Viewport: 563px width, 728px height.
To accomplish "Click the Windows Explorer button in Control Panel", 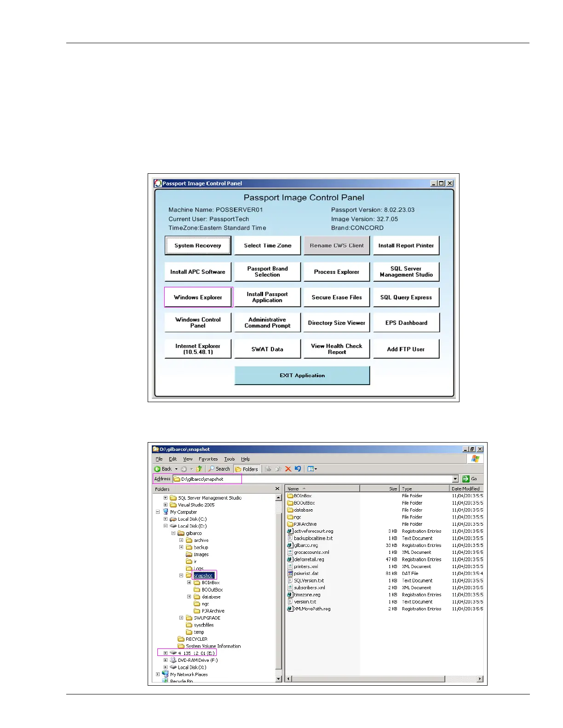I will coord(198,297).
